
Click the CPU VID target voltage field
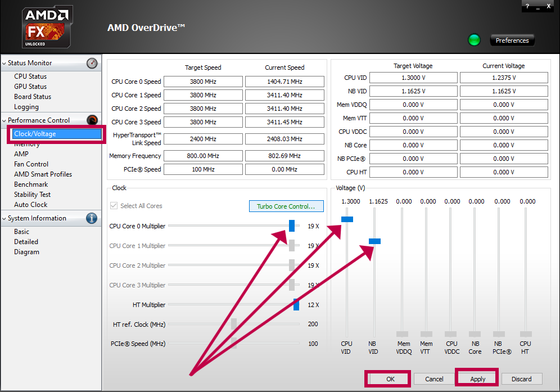click(x=414, y=78)
